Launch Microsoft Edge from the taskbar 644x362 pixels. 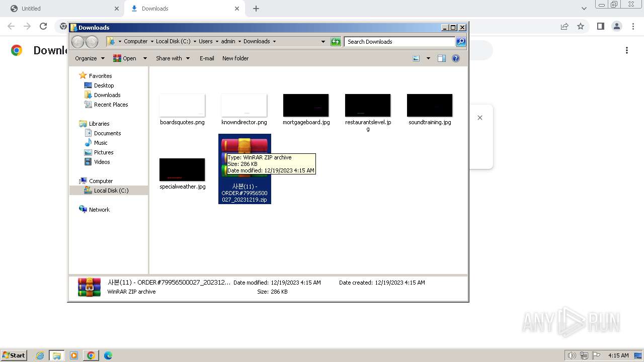108,355
